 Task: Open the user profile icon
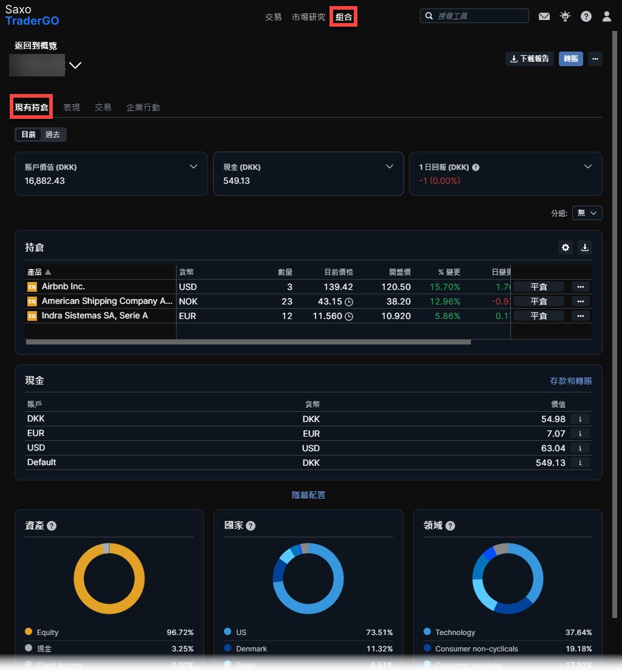607,16
